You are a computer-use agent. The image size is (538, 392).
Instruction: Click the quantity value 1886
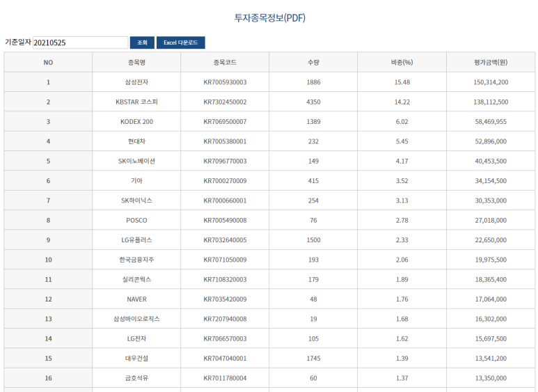coord(314,82)
